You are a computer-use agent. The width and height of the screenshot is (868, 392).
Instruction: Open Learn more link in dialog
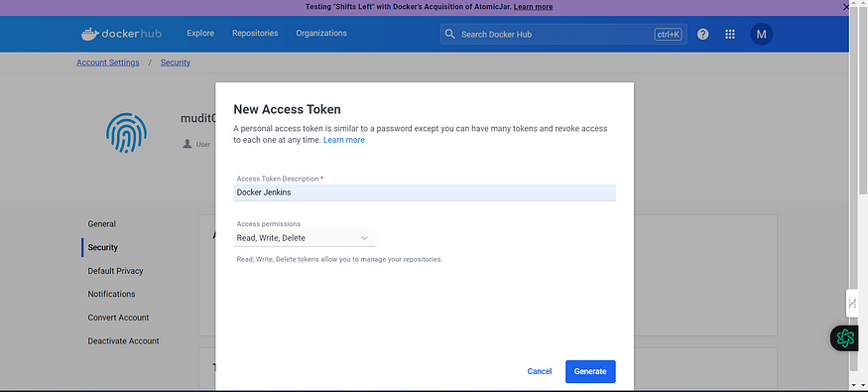[344, 140]
